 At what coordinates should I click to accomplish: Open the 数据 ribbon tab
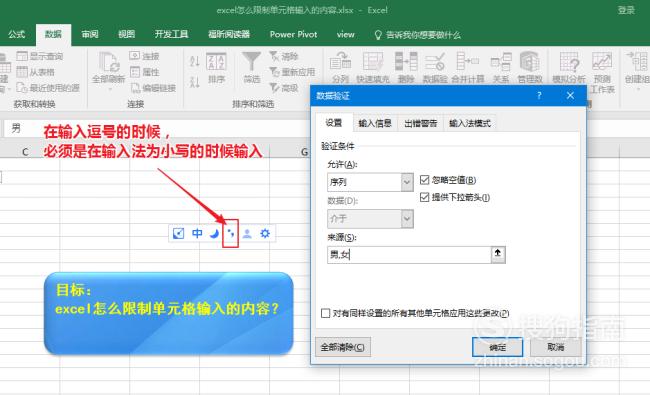click(x=53, y=34)
